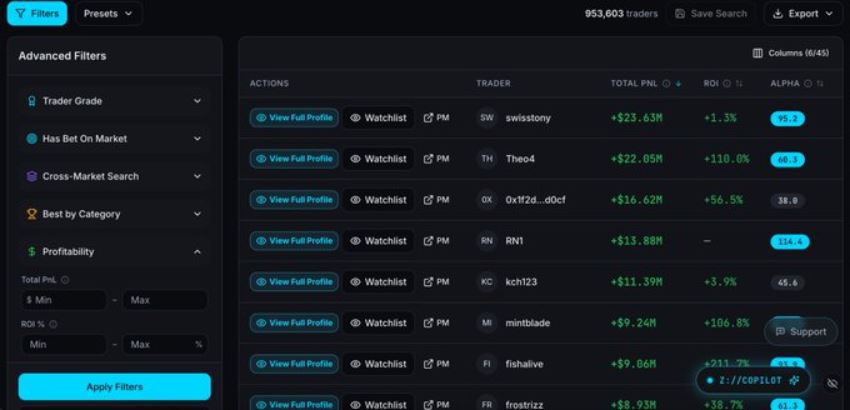Expand the Has Bet On Market filter
The width and height of the screenshot is (850, 410).
pos(114,139)
